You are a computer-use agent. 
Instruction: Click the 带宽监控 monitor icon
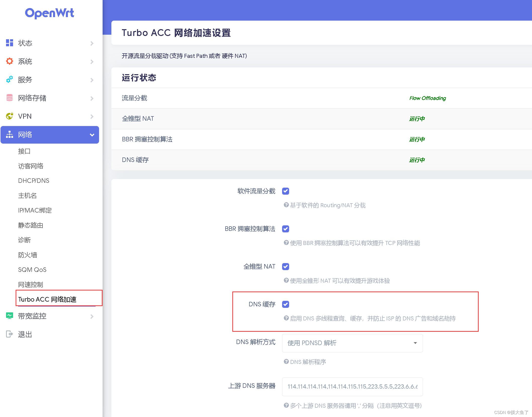(10, 316)
